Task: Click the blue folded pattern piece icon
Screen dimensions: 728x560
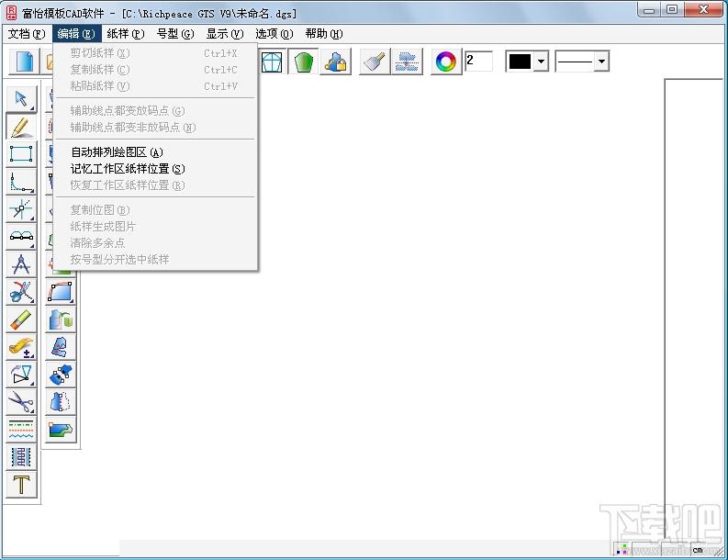Action: (61, 347)
